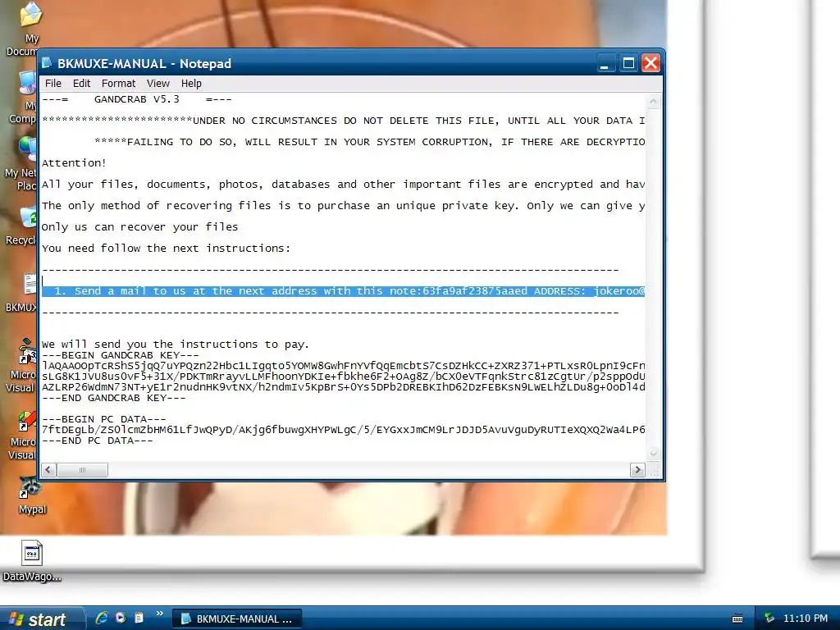Screen dimensions: 840x630
Task: Click 'You need follow the next instructions:' text
Action: (x=166, y=249)
